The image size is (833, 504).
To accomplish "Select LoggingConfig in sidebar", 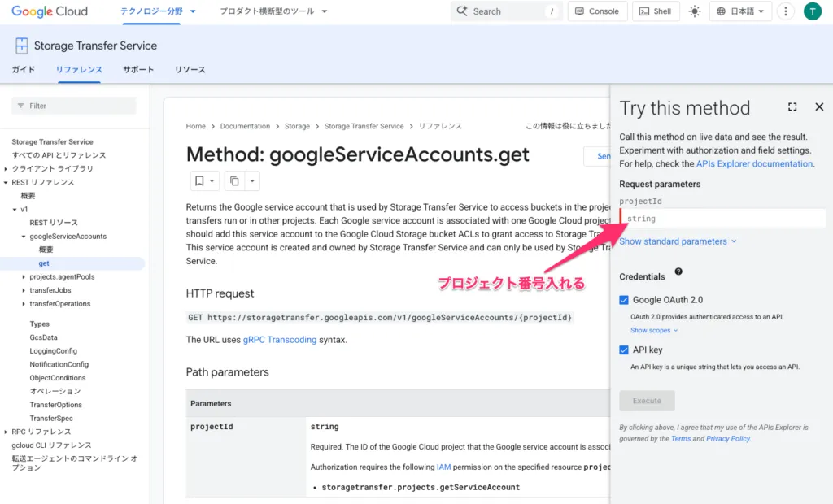I will [53, 351].
